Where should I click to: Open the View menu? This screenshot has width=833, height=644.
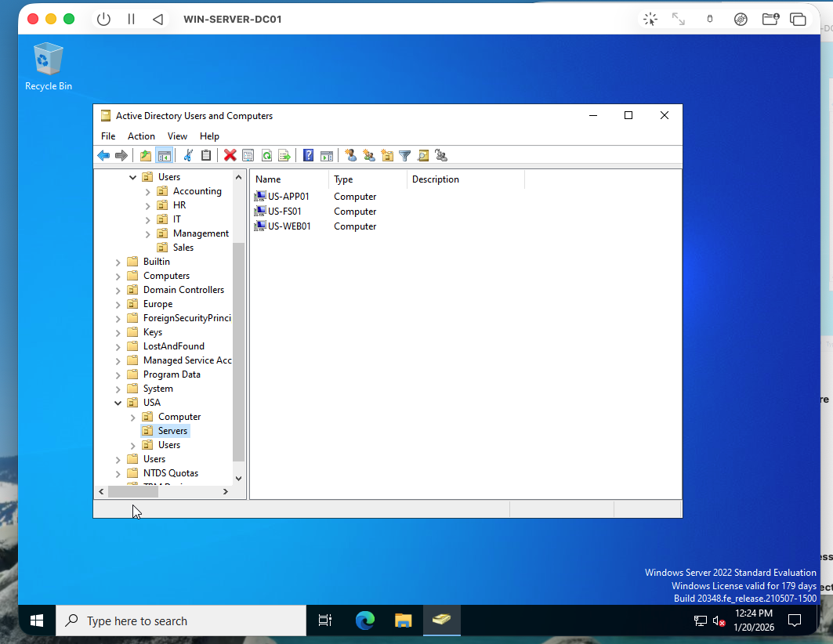click(177, 136)
